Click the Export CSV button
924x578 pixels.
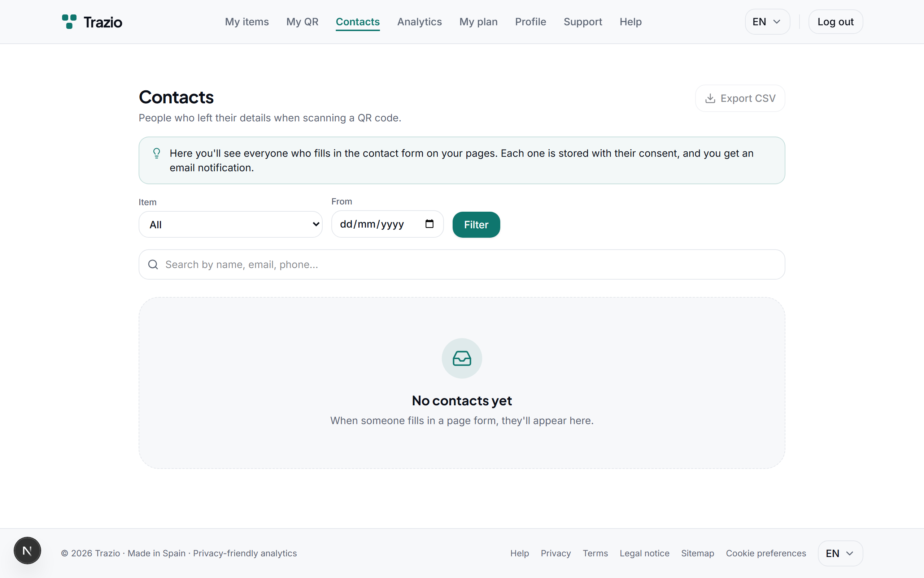[740, 98]
